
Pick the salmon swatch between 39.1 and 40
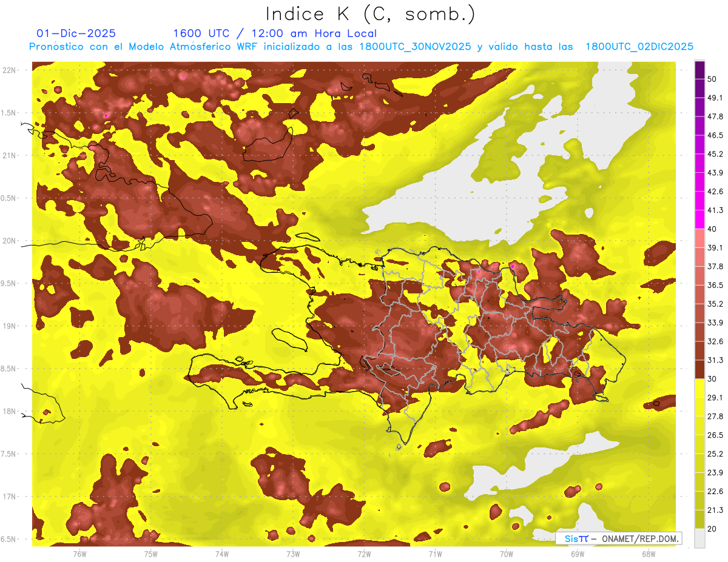pyautogui.click(x=700, y=238)
